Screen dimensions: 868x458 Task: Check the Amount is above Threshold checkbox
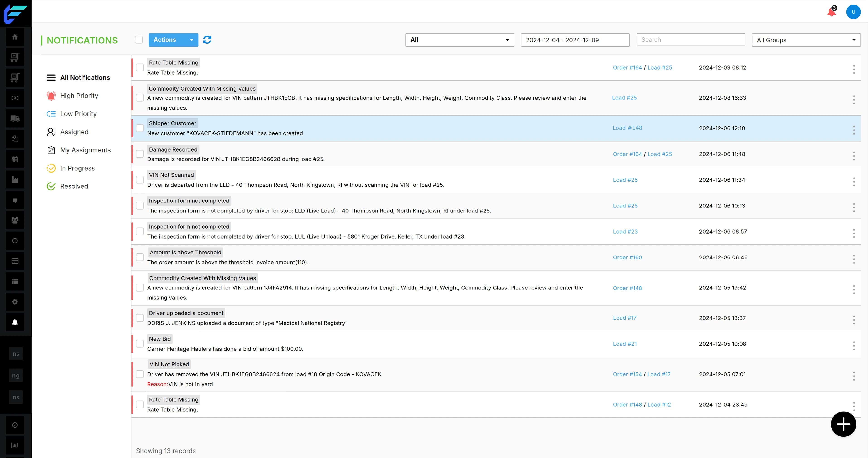pyautogui.click(x=140, y=257)
